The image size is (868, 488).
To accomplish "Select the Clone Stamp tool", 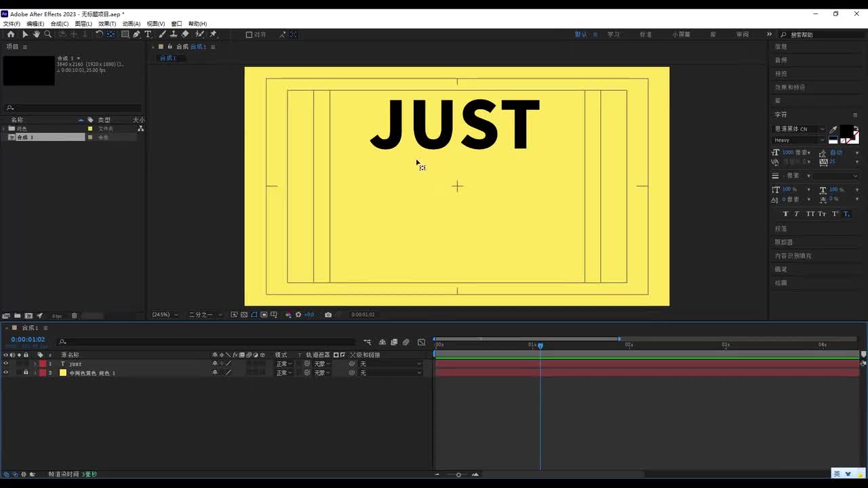I will pyautogui.click(x=174, y=34).
